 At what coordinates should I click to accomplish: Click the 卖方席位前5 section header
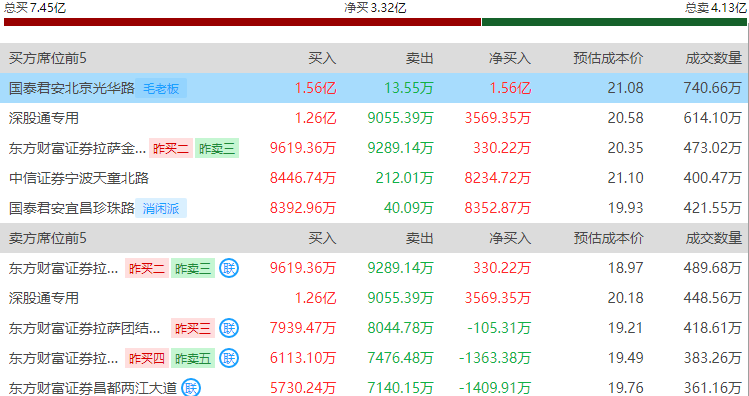point(48,238)
